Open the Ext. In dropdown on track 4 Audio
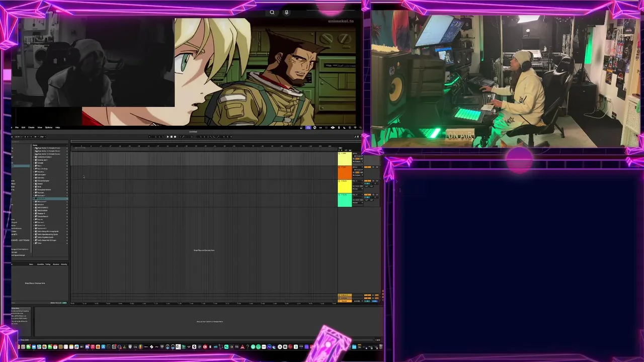Viewport: 644px width, 362px height. coord(358,195)
